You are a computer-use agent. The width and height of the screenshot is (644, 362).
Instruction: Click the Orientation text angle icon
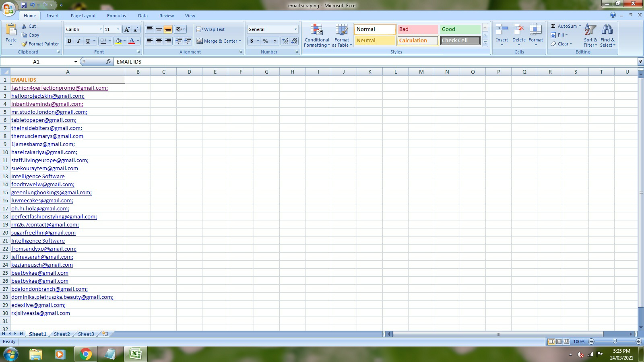tap(179, 29)
